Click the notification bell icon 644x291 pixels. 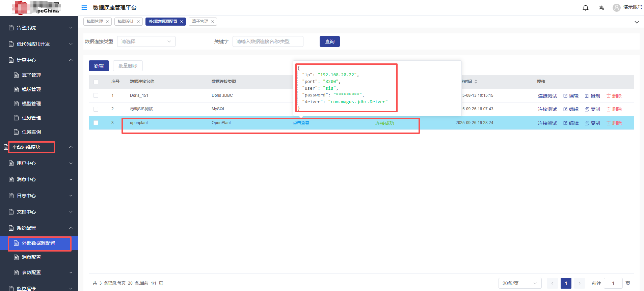click(586, 8)
